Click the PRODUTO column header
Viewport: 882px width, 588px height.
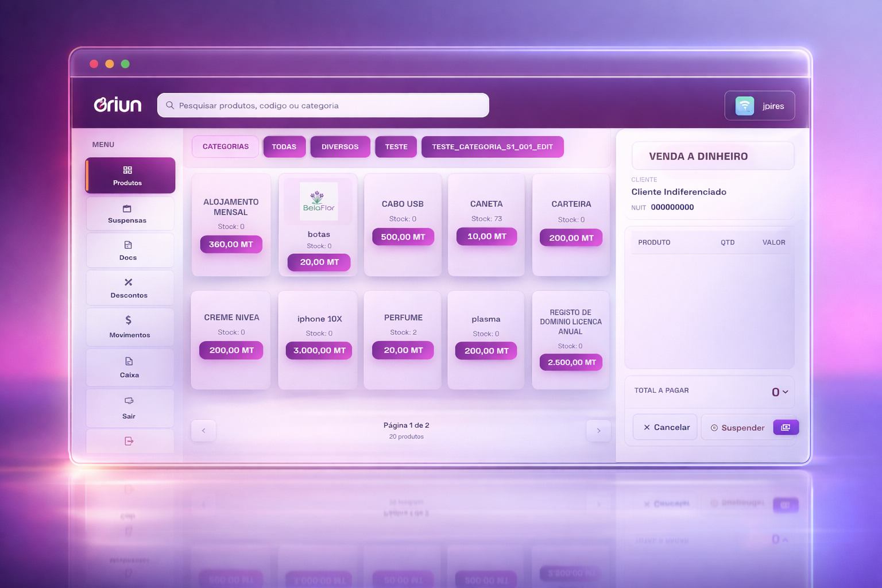tap(654, 242)
